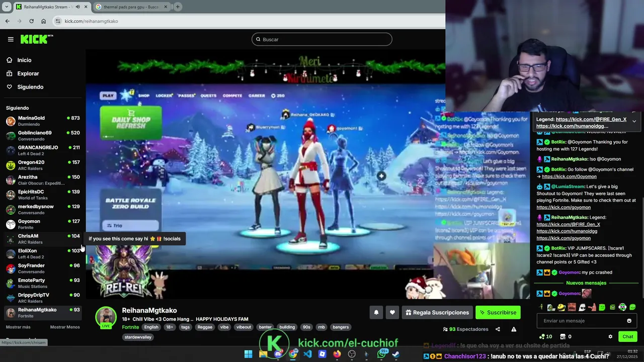The width and height of the screenshot is (644, 362).
Task: Open kick.com/Goyomon link in chat
Action: 569,176
